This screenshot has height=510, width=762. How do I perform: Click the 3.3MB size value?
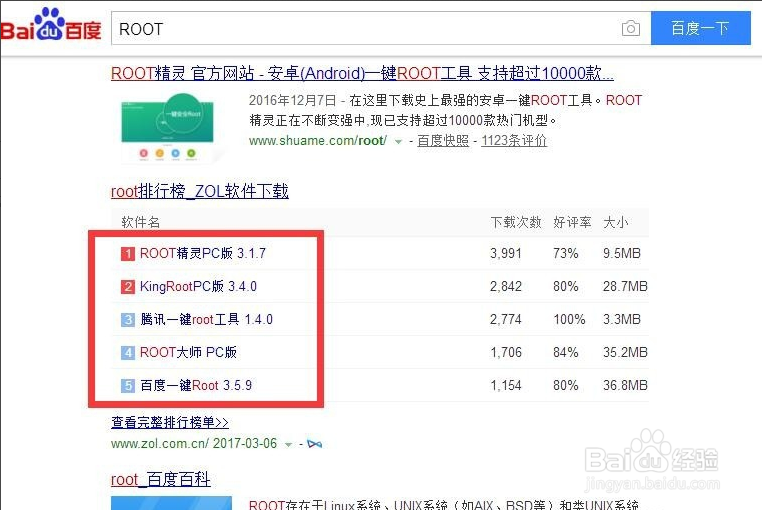tap(622, 319)
